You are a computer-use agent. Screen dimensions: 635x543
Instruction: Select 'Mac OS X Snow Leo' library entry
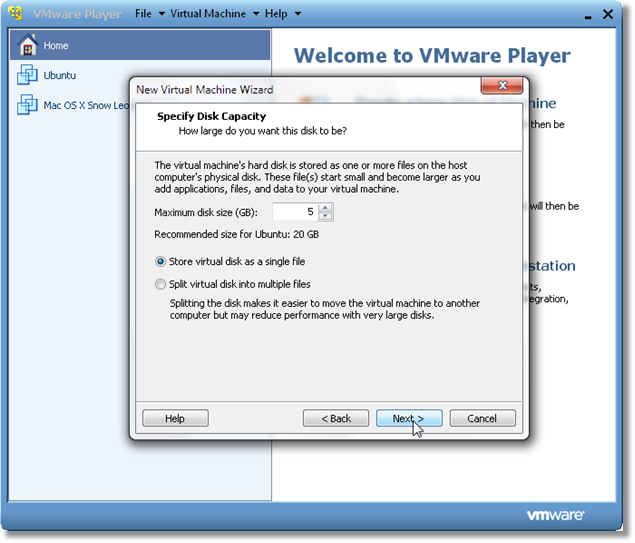coord(86,105)
